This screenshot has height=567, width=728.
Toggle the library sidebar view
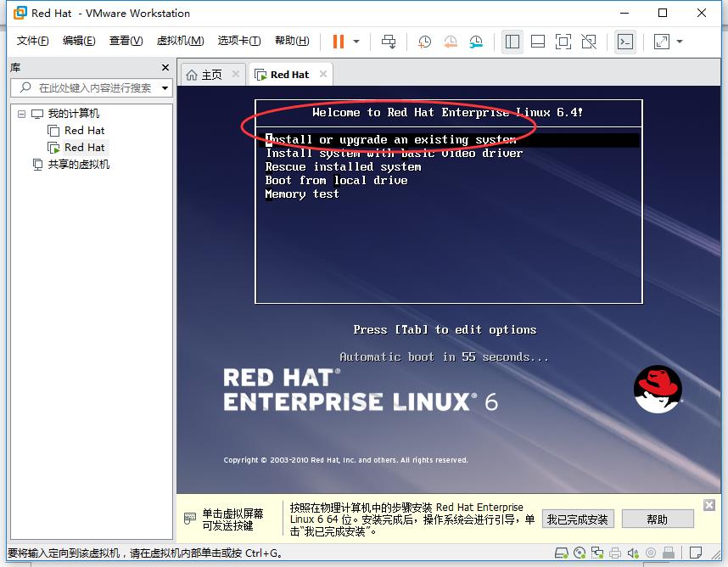pos(512,42)
